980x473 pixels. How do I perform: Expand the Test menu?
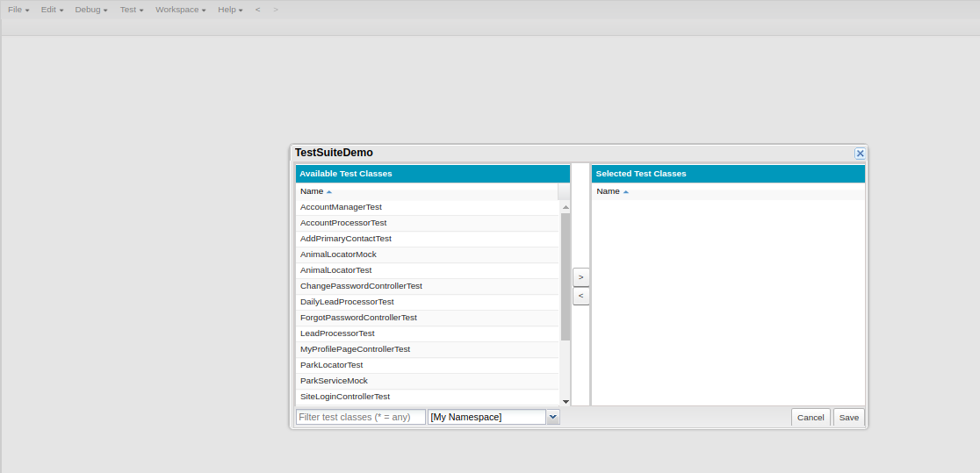tap(132, 10)
